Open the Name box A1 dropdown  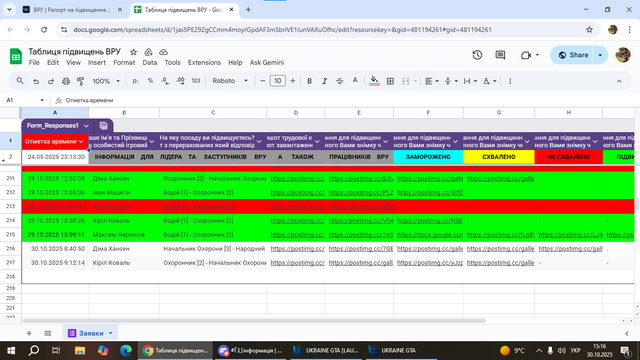(42, 100)
